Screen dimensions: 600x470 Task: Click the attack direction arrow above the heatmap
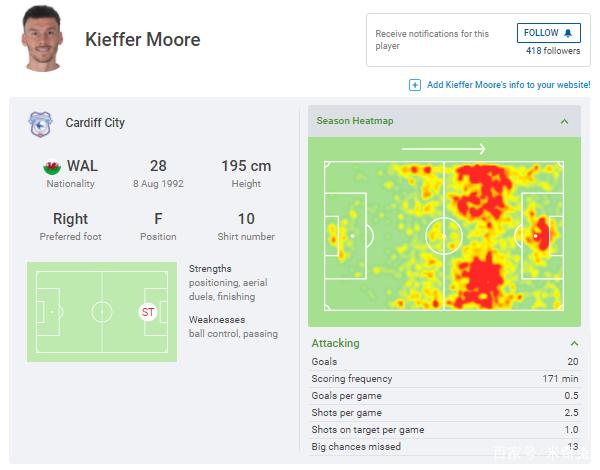tap(444, 149)
